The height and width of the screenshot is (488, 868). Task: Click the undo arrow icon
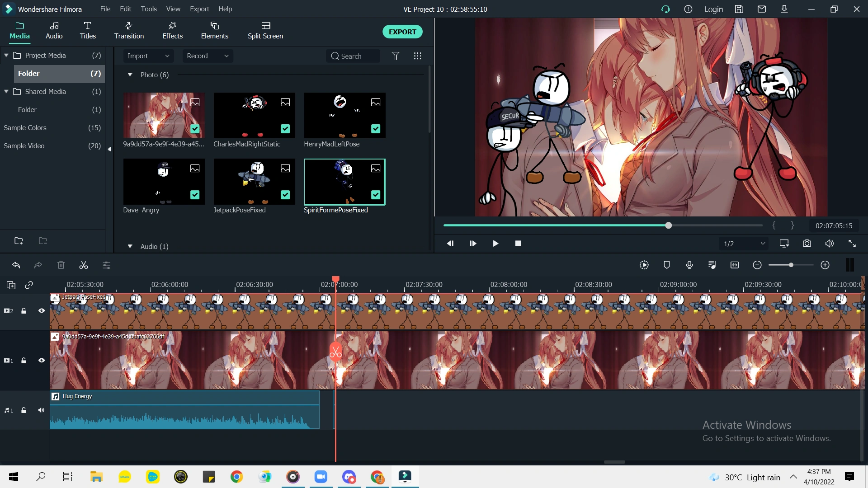point(16,265)
